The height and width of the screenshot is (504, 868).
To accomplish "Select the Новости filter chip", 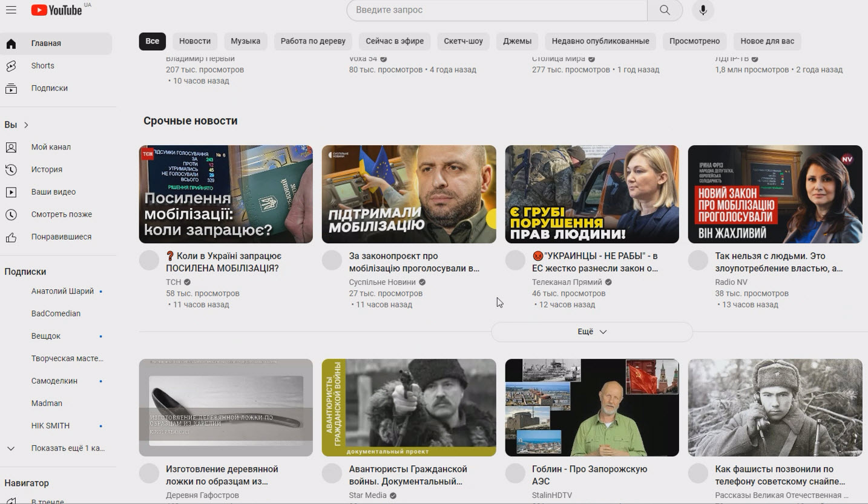I will coord(195,41).
